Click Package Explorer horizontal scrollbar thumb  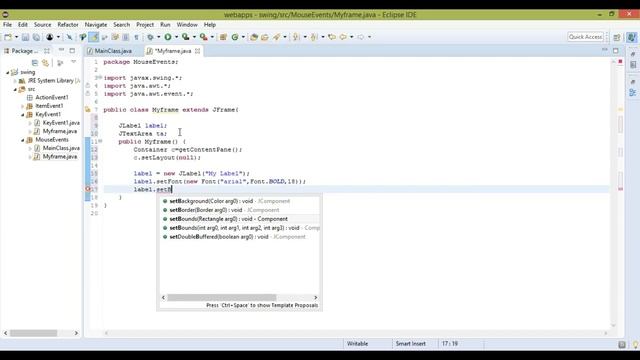[33, 333]
